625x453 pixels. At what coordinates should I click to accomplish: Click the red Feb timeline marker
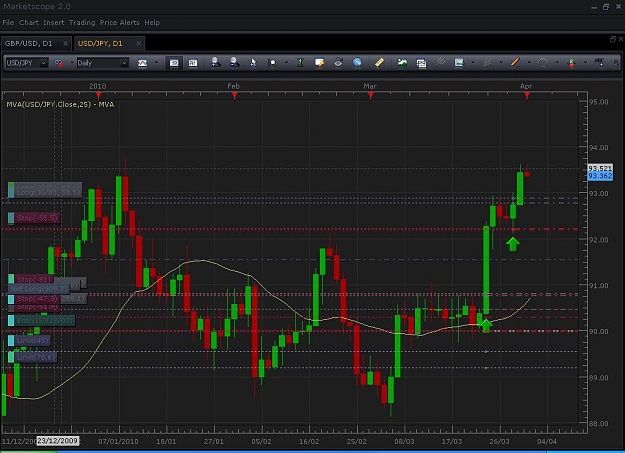coord(235,95)
